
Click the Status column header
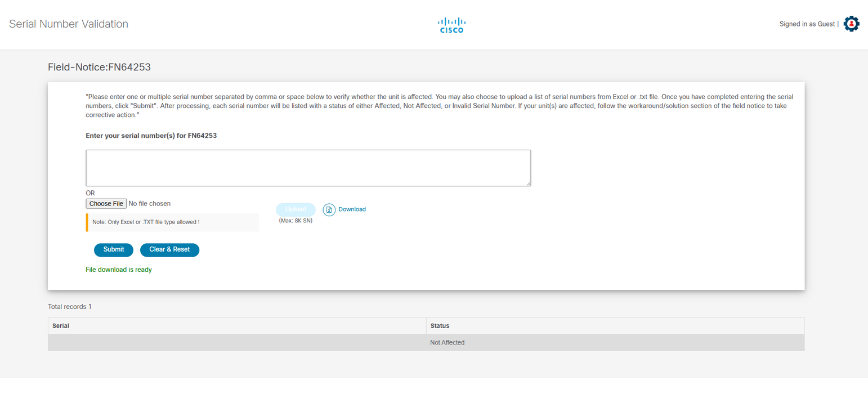tap(615, 326)
